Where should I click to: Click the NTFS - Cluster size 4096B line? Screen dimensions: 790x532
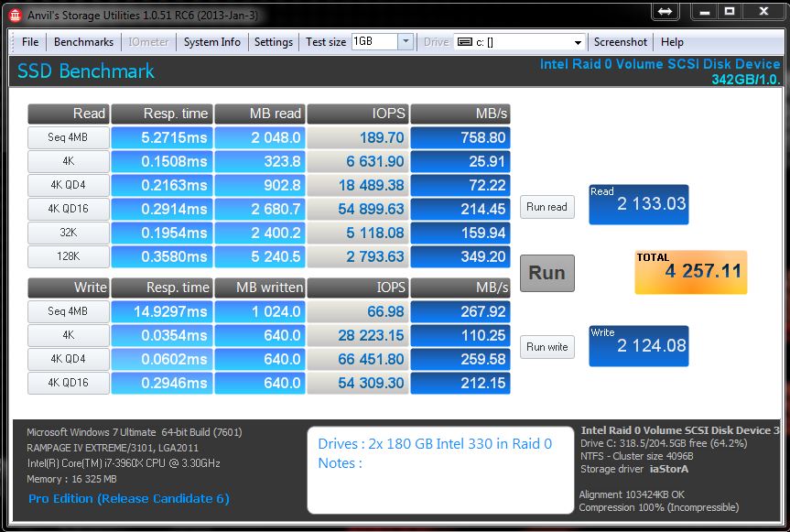pyautogui.click(x=637, y=456)
